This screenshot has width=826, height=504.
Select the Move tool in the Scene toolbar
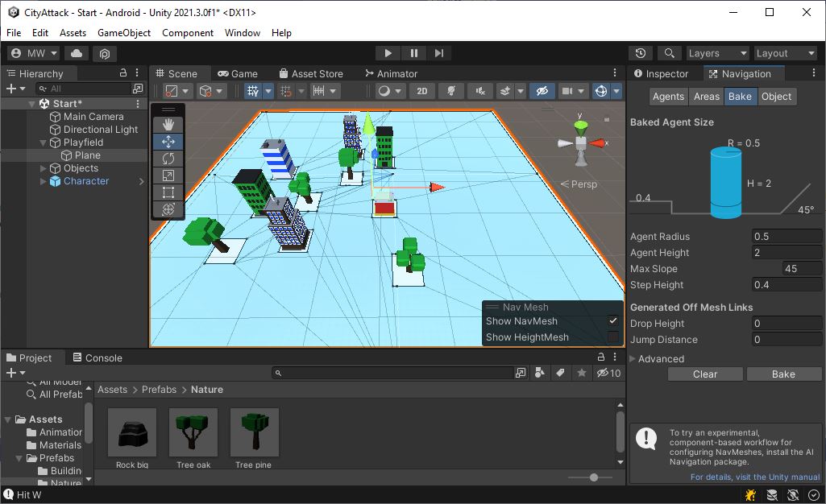pos(168,141)
